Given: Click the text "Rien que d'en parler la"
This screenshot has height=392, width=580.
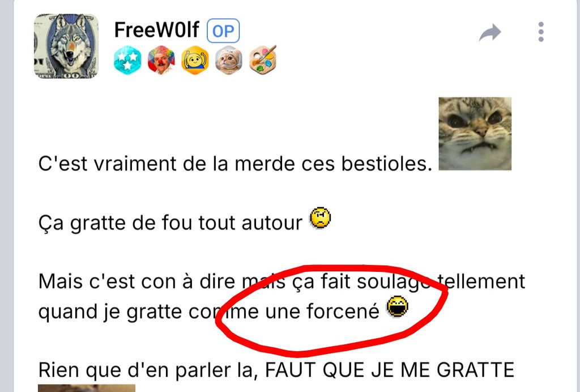Looking at the screenshot, I should (x=148, y=370).
